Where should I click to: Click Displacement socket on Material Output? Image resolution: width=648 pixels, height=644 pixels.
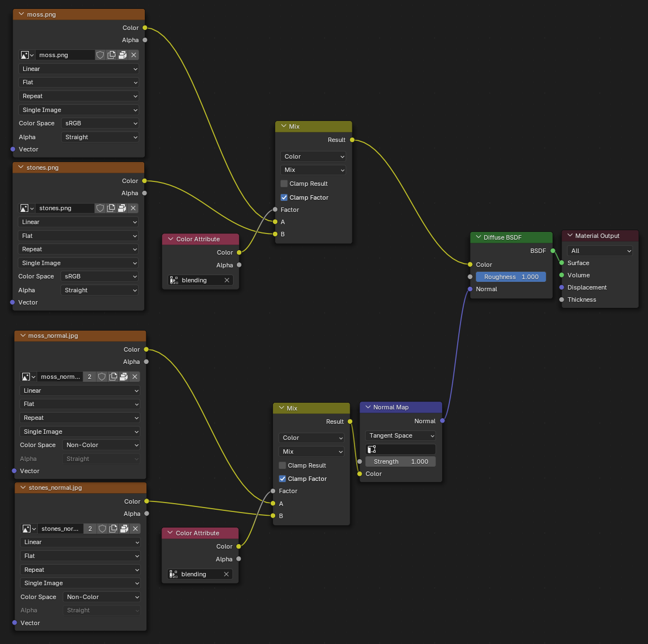click(x=561, y=287)
